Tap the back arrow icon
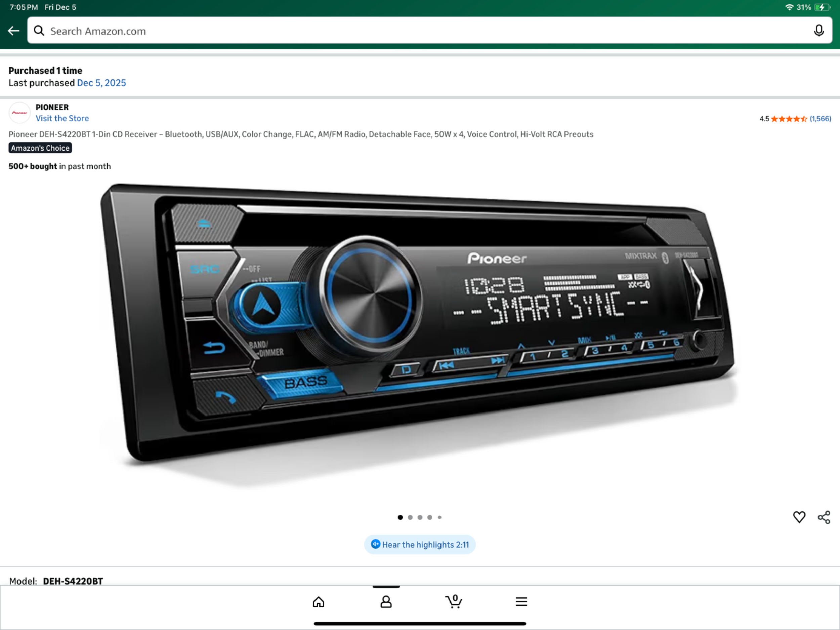 pos(14,31)
